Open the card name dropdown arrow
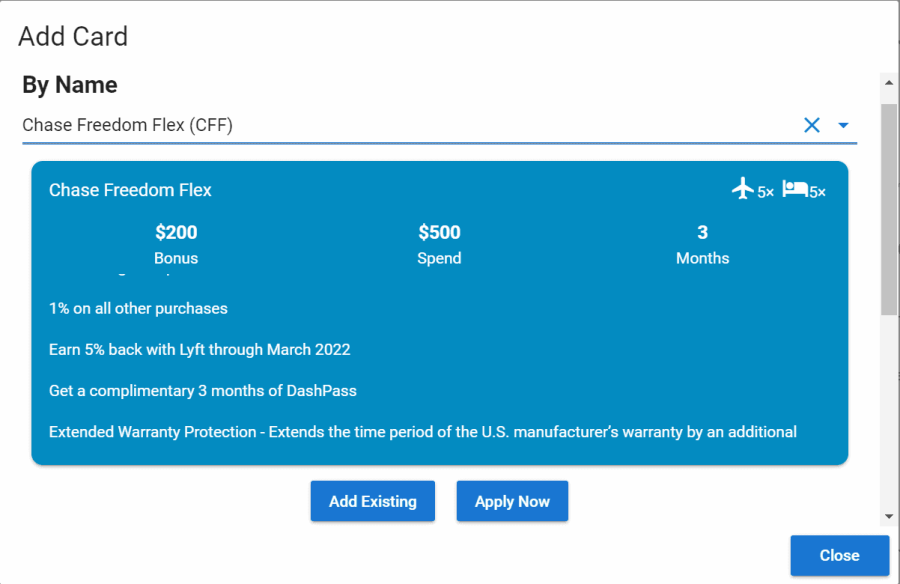 pyautogui.click(x=843, y=125)
